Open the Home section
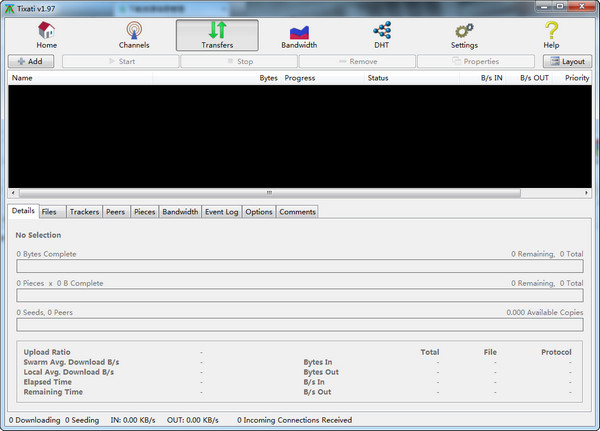600x431 pixels. pos(47,35)
